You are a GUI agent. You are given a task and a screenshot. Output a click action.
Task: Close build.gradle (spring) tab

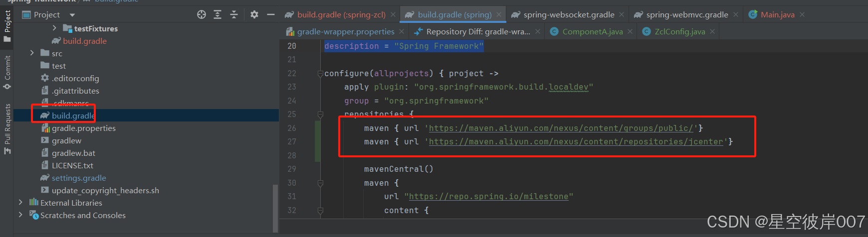click(x=498, y=14)
